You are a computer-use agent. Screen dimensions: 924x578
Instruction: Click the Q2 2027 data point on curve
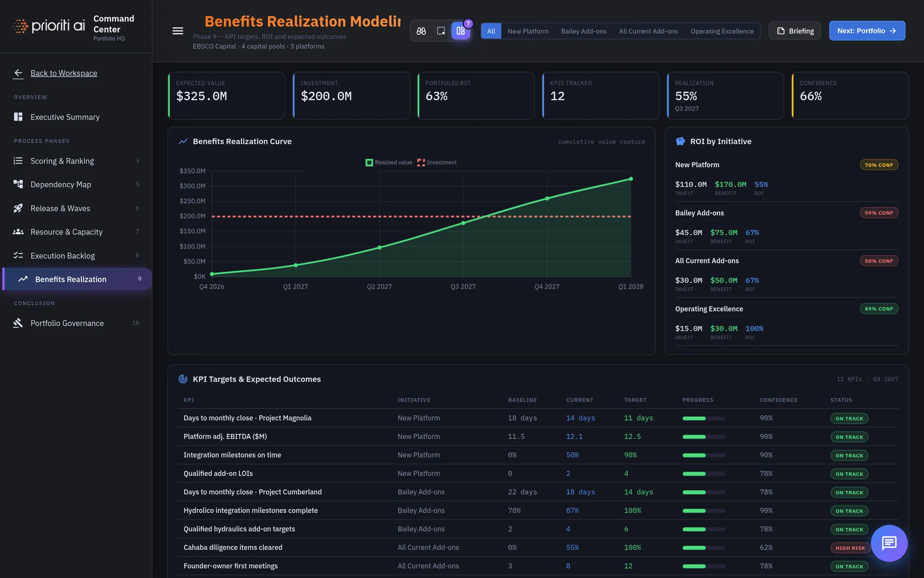coord(380,247)
